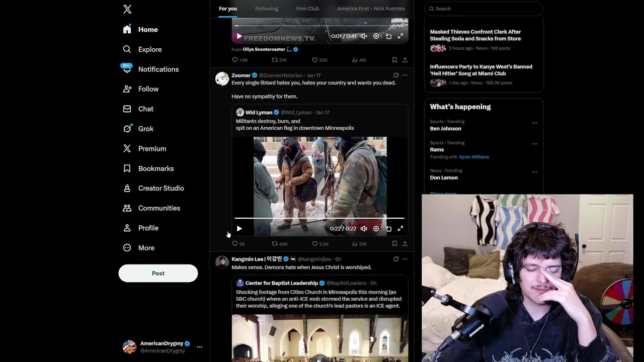
Task: Open the Kyren Williams trending link
Action: [x=474, y=157]
